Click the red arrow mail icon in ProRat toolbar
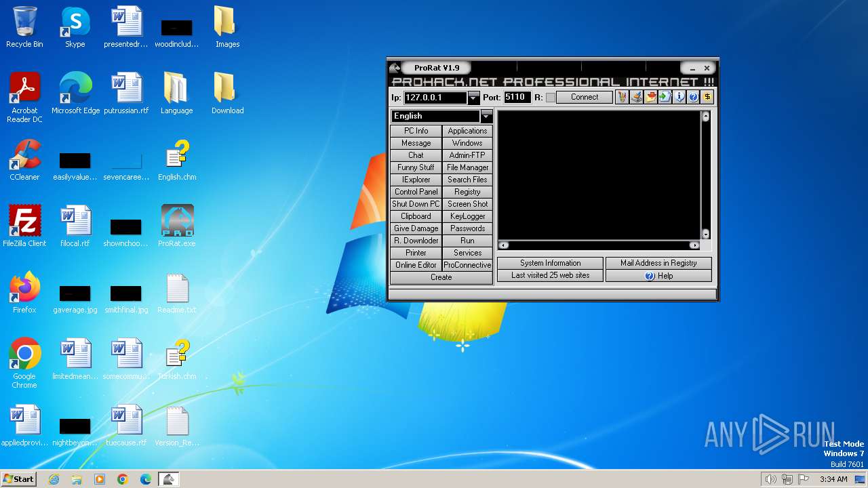Screen dimensions: 868x488 pos(650,97)
